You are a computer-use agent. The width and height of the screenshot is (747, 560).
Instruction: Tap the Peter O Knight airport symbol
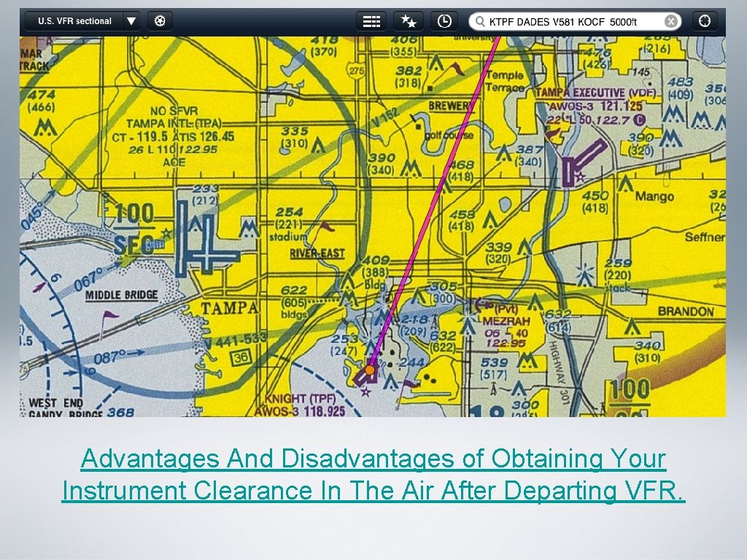pos(366,376)
